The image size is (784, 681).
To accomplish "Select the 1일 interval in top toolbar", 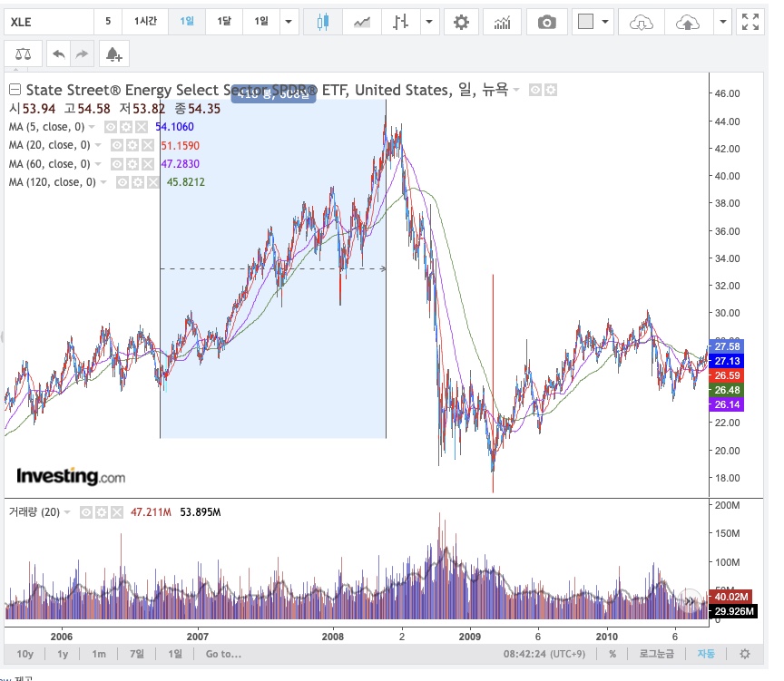I will [187, 22].
